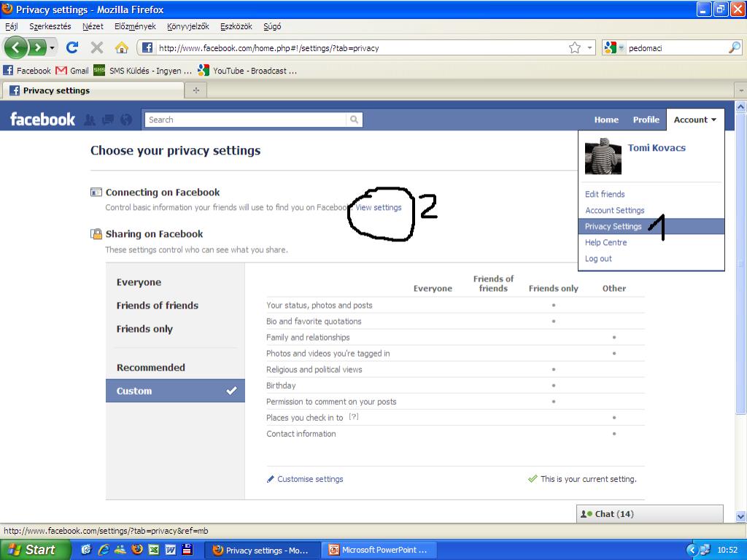Click the Facebook friend requests icon
747x560 pixels.
pyautogui.click(x=90, y=120)
